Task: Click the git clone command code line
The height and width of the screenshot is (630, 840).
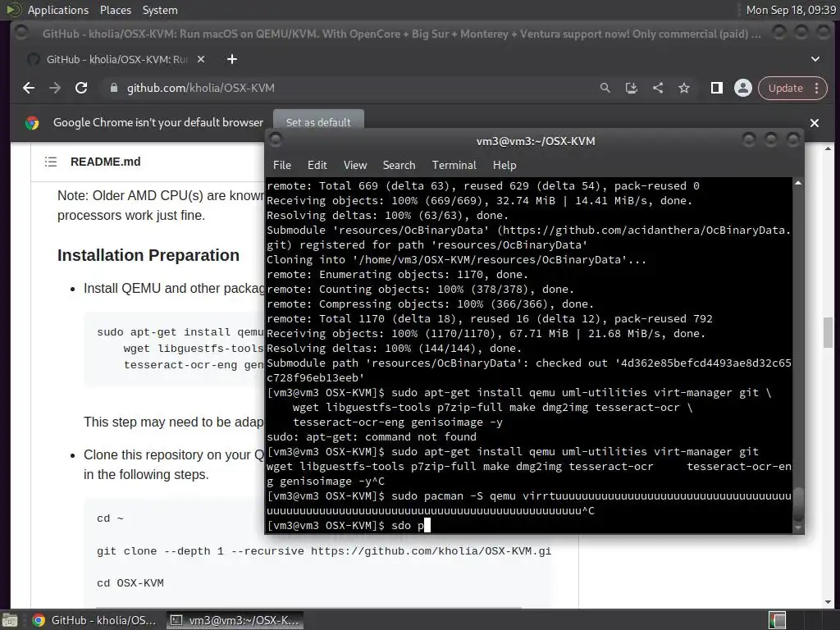Action: click(x=324, y=550)
